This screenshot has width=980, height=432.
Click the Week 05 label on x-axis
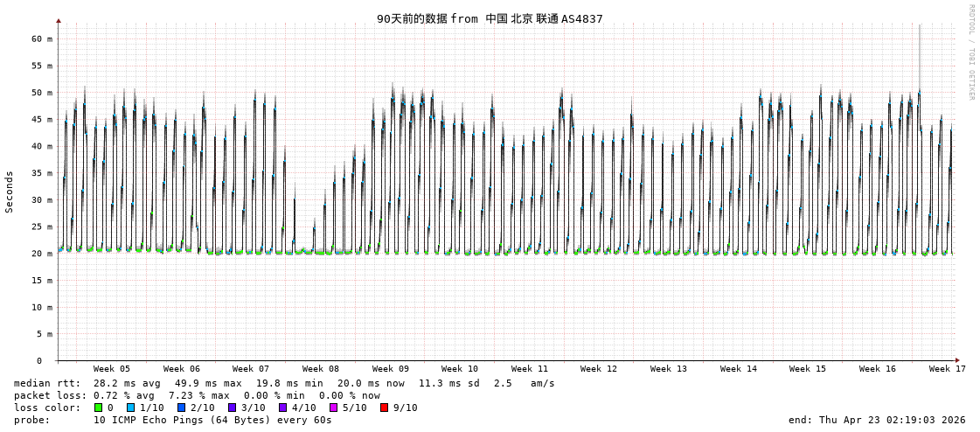112,369
